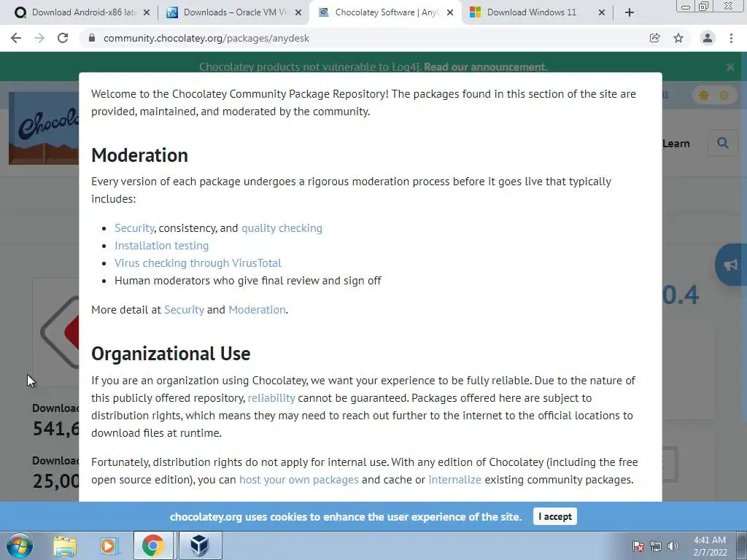Toggle the light/dark theme switch
Screen dimensions: 747x560
[713, 96]
